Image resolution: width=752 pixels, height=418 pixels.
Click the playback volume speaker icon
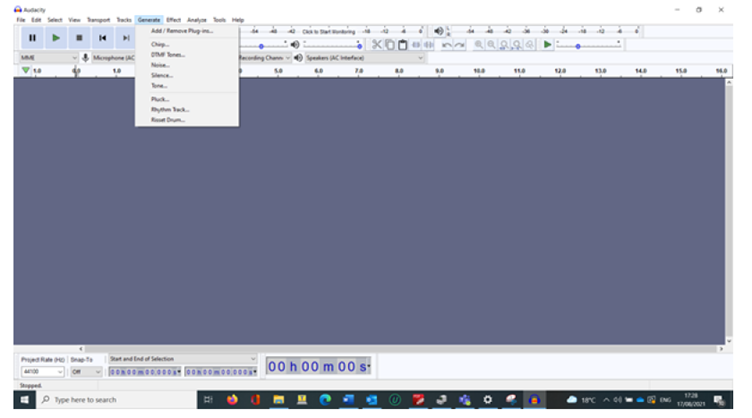tap(295, 45)
